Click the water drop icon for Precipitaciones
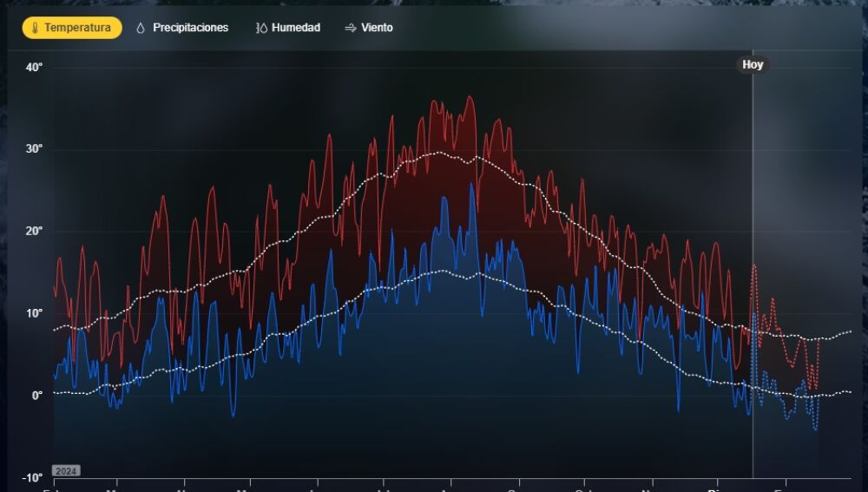This screenshot has height=492, width=868. pos(141,28)
